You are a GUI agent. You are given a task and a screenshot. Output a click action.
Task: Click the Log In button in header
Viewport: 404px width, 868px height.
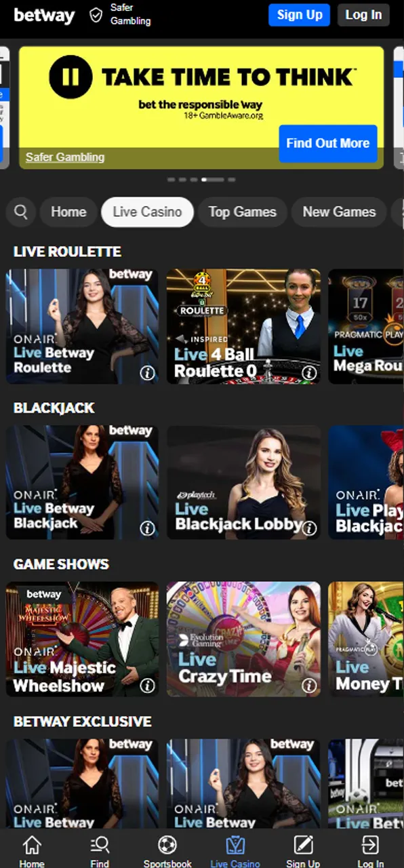pos(363,15)
